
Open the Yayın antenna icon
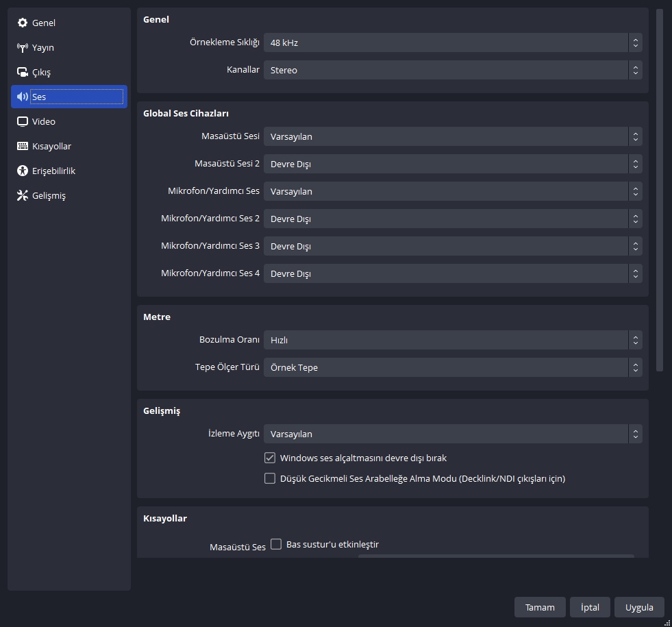tap(23, 47)
